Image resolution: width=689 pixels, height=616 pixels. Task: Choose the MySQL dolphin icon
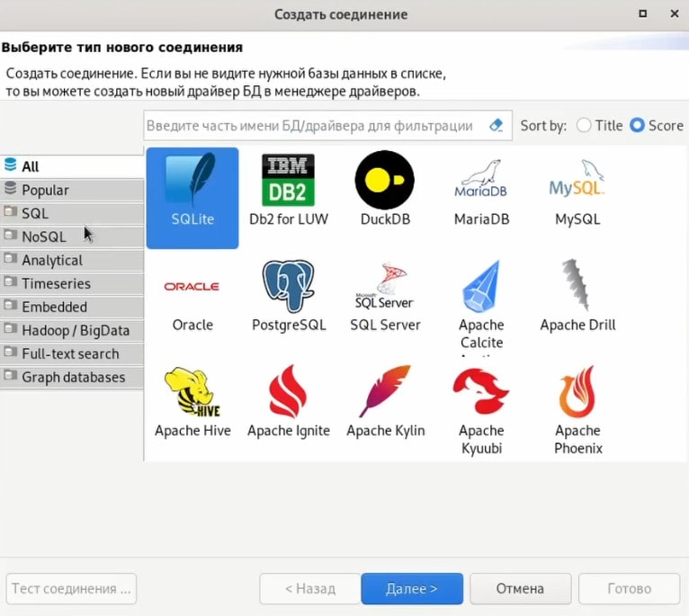577,178
